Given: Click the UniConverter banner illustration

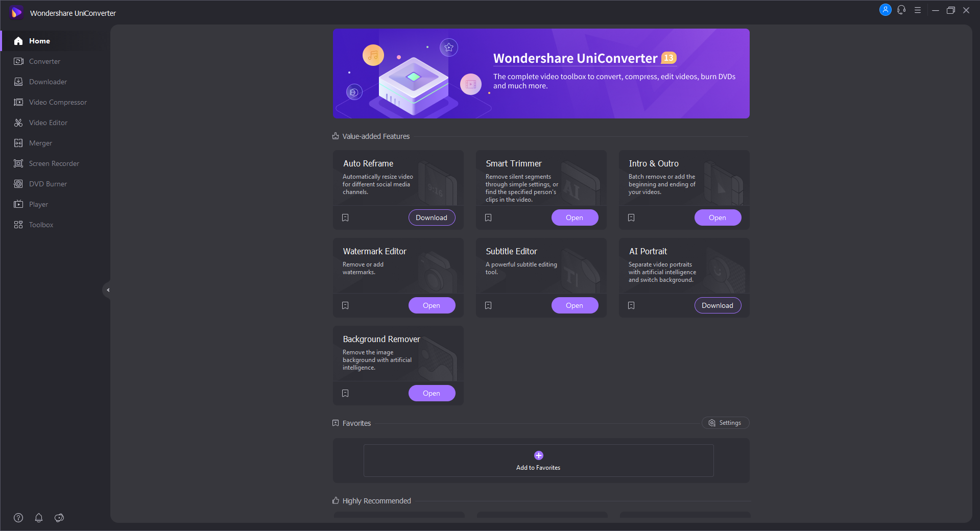Looking at the screenshot, I should (x=414, y=77).
